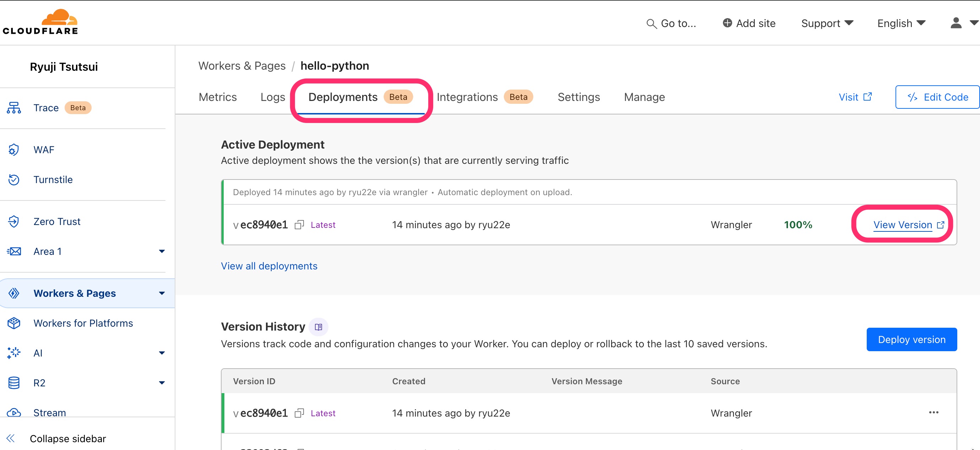Collapse the sidebar using double chevron
980x450 pixels.
(x=11, y=439)
